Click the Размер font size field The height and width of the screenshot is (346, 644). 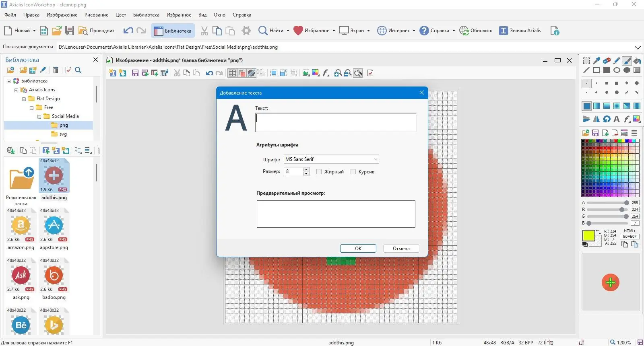tap(294, 172)
